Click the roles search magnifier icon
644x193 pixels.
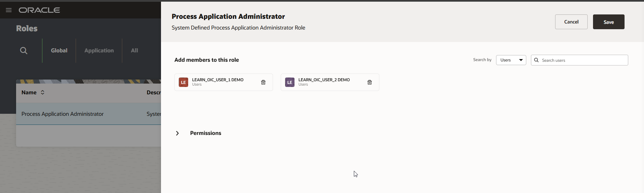[23, 51]
